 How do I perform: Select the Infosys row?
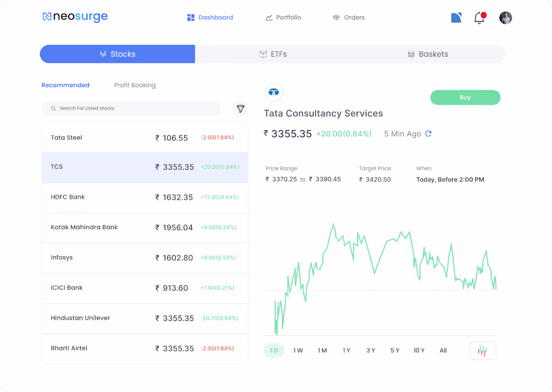[145, 258]
